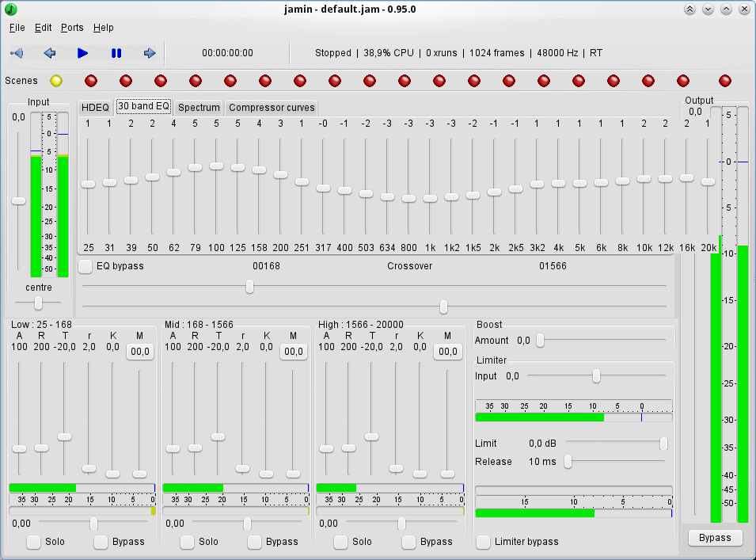756x560 pixels.
Task: Click the 20k EQ band slider
Action: (708, 182)
